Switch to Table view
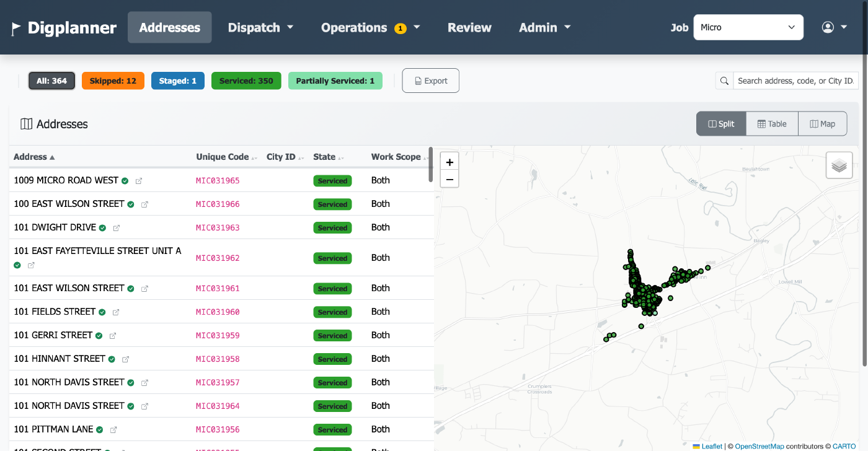The height and width of the screenshot is (451, 868). 772,124
